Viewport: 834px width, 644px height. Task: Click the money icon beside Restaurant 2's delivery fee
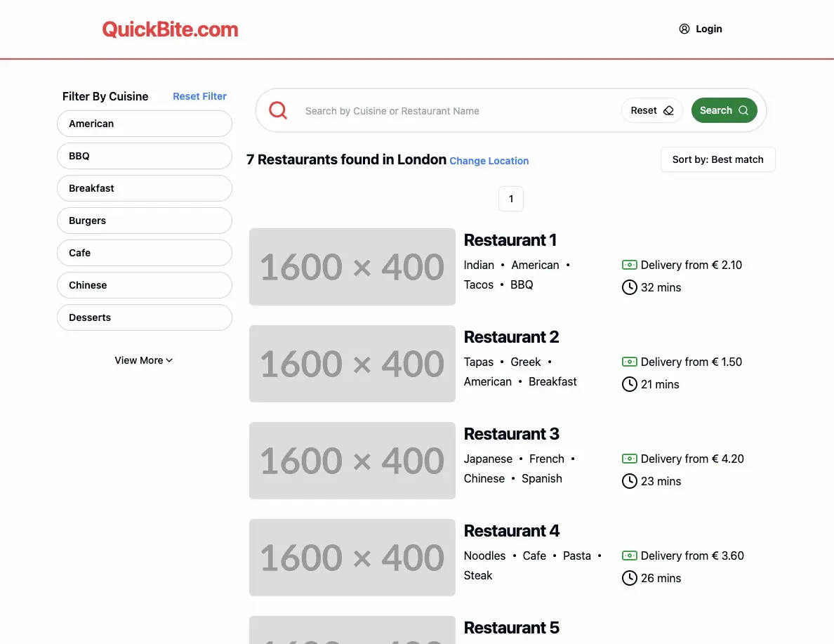coord(628,362)
